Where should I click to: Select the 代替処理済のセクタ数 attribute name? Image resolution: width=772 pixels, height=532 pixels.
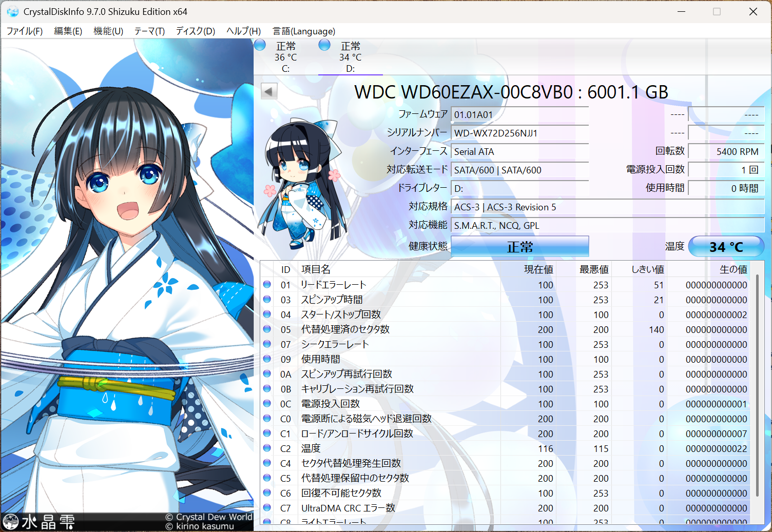pos(345,329)
